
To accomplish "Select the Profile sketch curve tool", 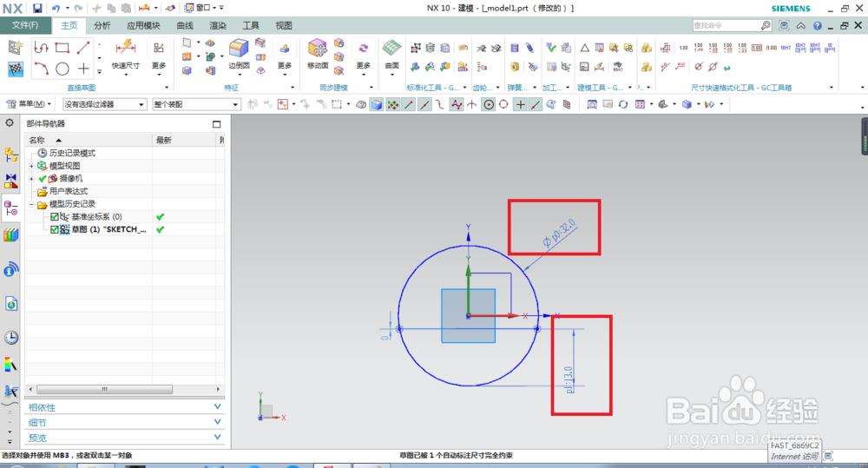I will pyautogui.click(x=41, y=48).
